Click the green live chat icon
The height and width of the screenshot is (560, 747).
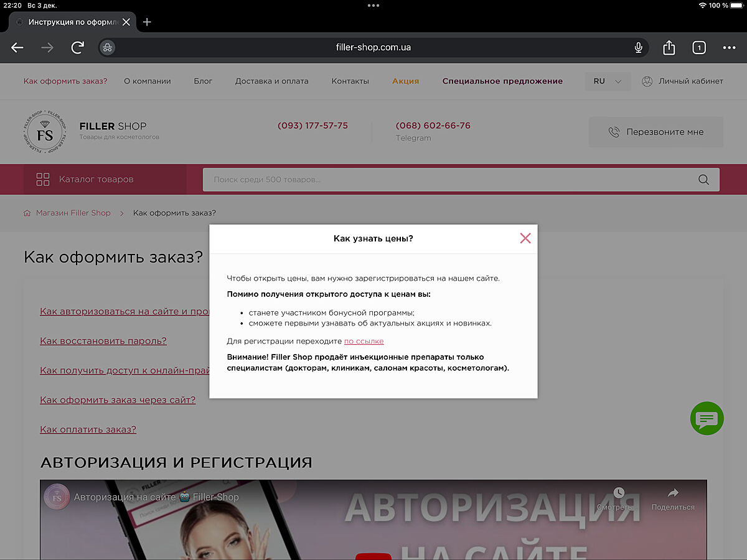(707, 419)
